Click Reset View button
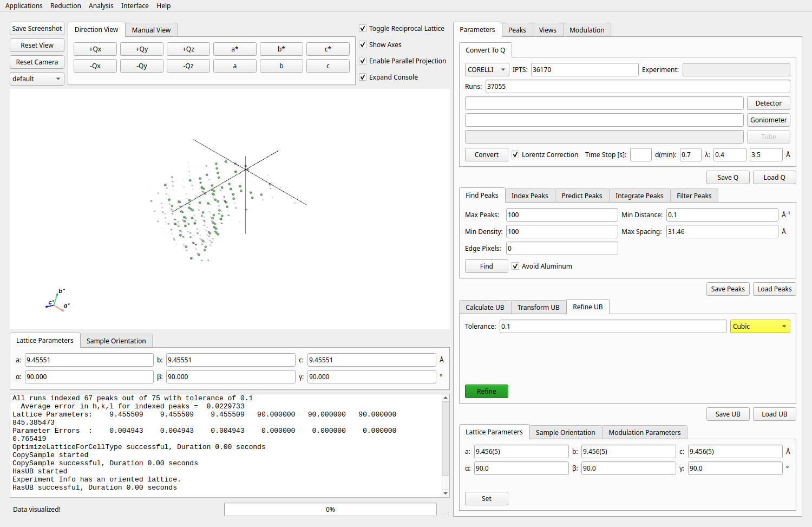 [x=37, y=45]
